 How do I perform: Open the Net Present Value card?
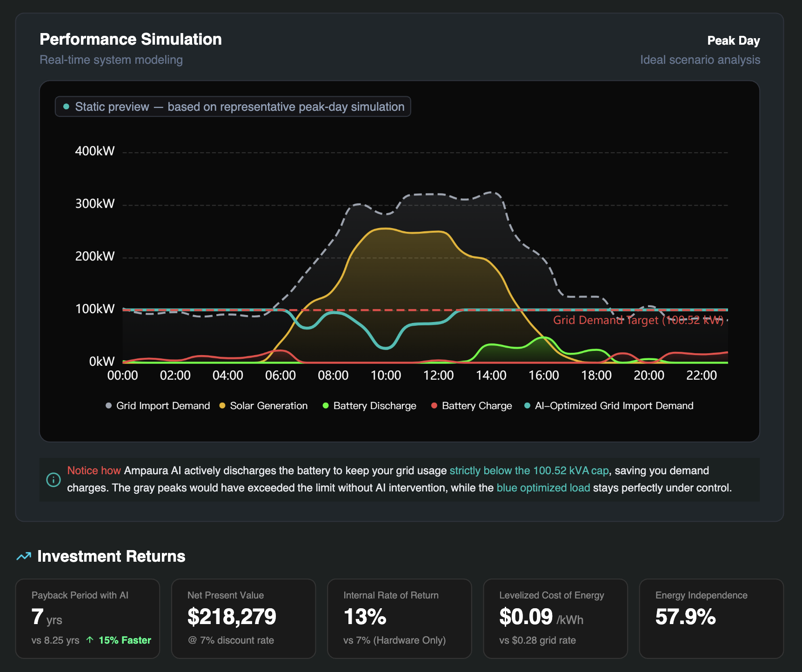pyautogui.click(x=244, y=618)
